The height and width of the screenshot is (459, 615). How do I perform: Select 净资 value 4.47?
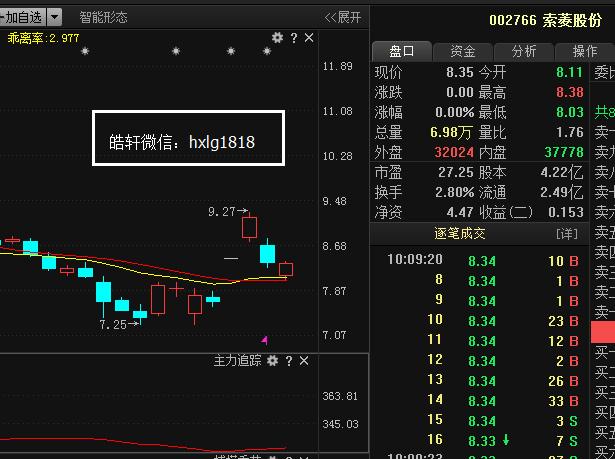pos(460,213)
